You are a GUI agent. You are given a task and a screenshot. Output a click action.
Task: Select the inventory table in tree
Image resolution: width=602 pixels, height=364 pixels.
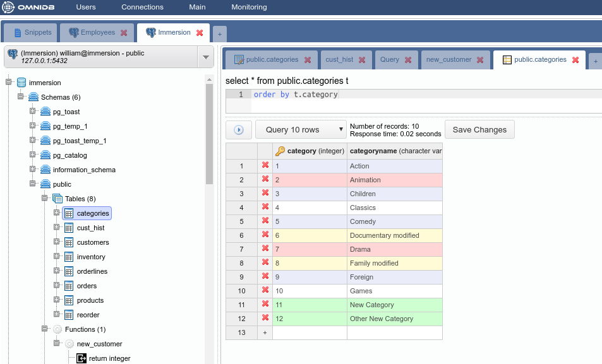91,257
